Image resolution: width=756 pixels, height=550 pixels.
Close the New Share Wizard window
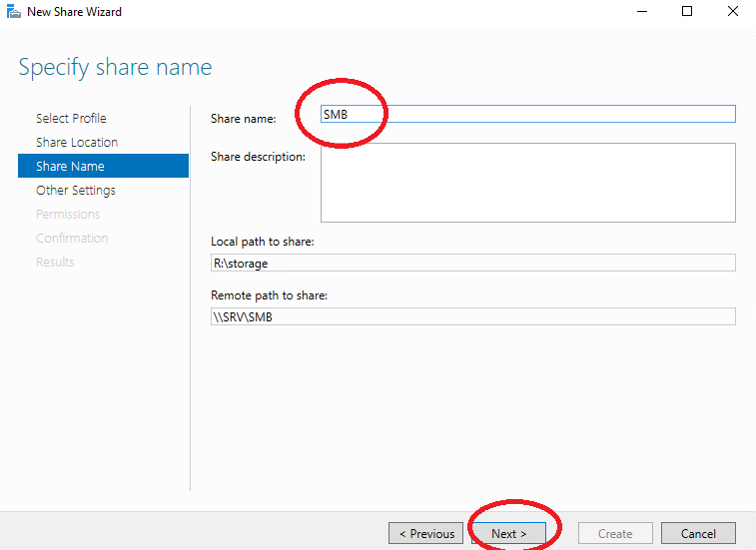pyautogui.click(x=732, y=12)
